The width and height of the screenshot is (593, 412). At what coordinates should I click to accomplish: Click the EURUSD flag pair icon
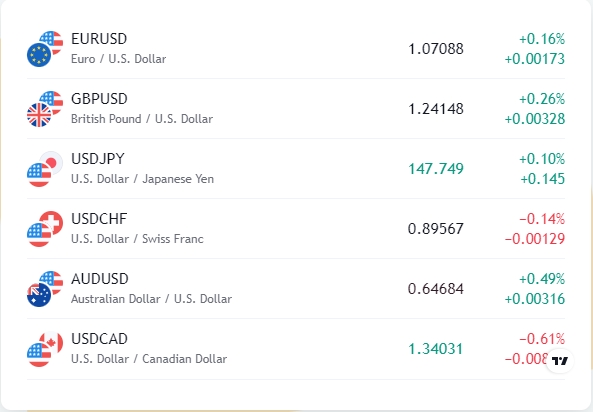tap(45, 49)
